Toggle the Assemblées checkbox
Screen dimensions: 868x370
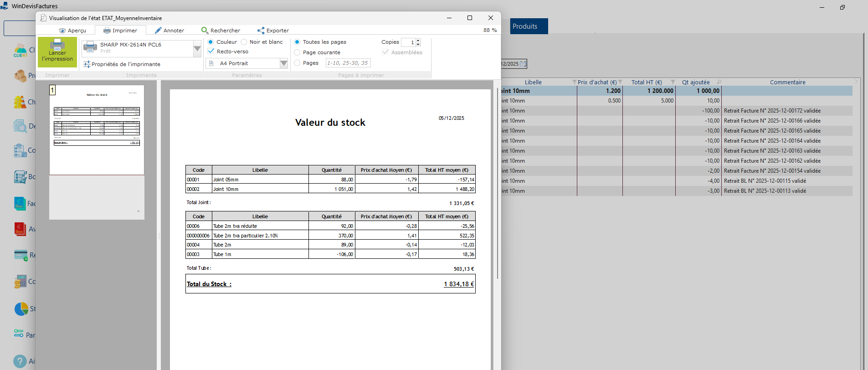[385, 52]
